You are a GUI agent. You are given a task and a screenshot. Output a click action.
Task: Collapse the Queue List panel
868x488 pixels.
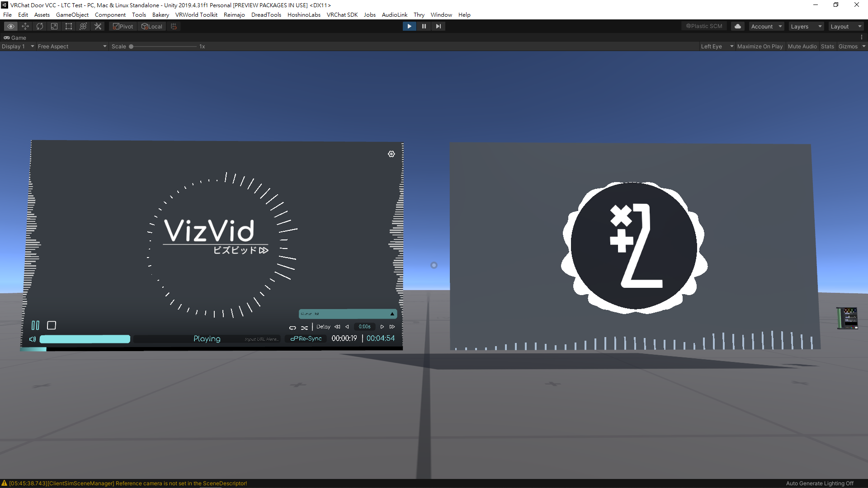(392, 314)
